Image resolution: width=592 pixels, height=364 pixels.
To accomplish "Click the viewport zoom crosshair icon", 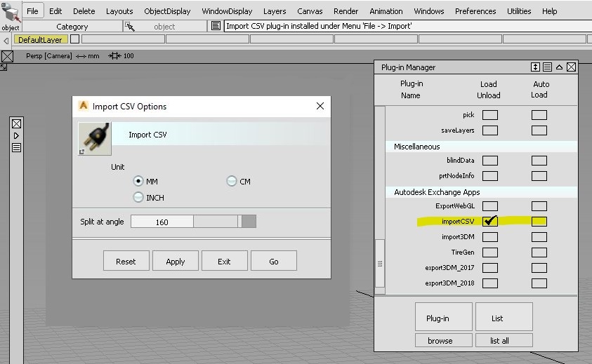I will coord(114,56).
